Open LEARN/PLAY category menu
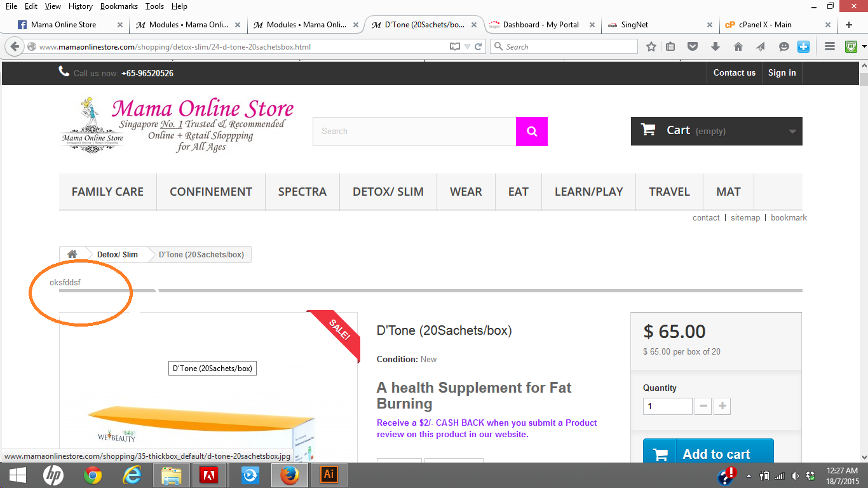This screenshot has height=488, width=868. tap(589, 192)
